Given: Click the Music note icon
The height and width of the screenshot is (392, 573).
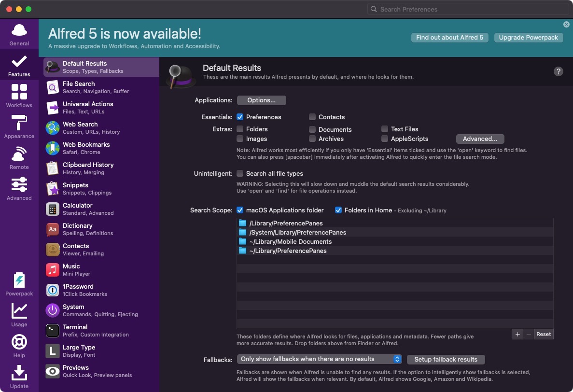Looking at the screenshot, I should (53, 270).
